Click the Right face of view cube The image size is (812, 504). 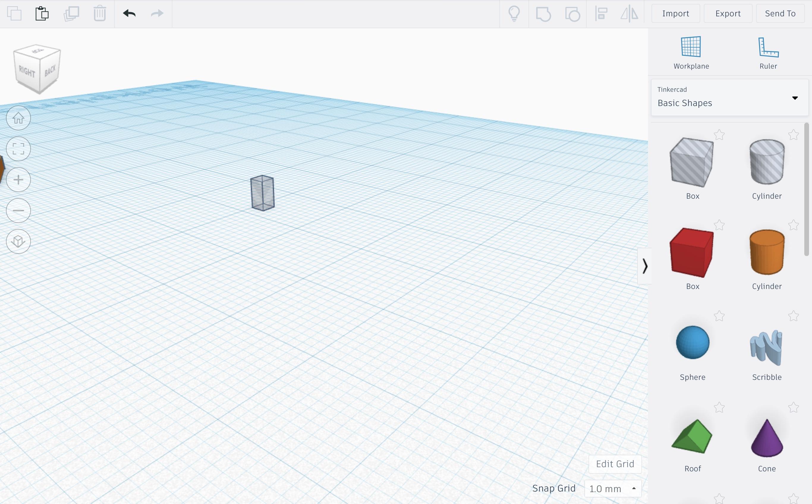coord(27,72)
